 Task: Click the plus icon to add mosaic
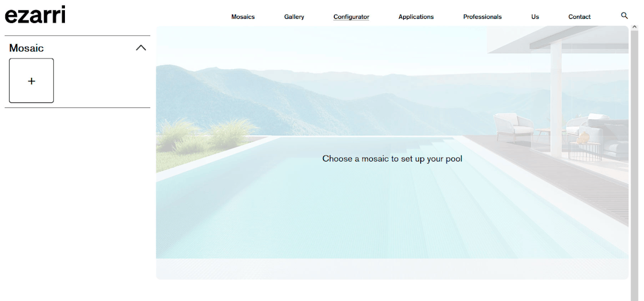click(32, 81)
